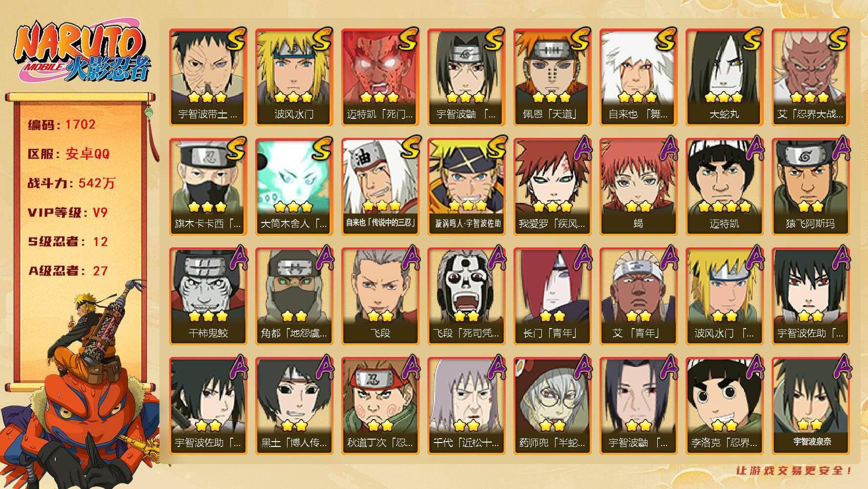Click the 佩恩「天道」 ninja portrait
This screenshot has width=868, height=489.
pyautogui.click(x=552, y=77)
